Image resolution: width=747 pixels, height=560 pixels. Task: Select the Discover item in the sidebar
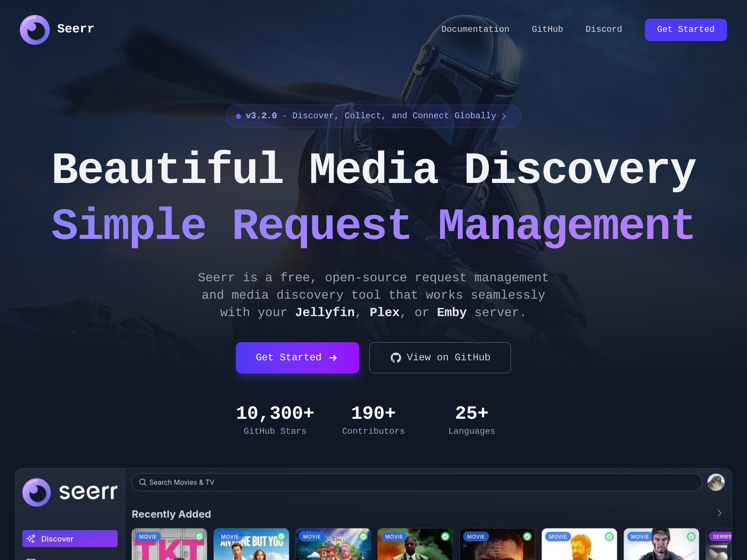tap(70, 539)
